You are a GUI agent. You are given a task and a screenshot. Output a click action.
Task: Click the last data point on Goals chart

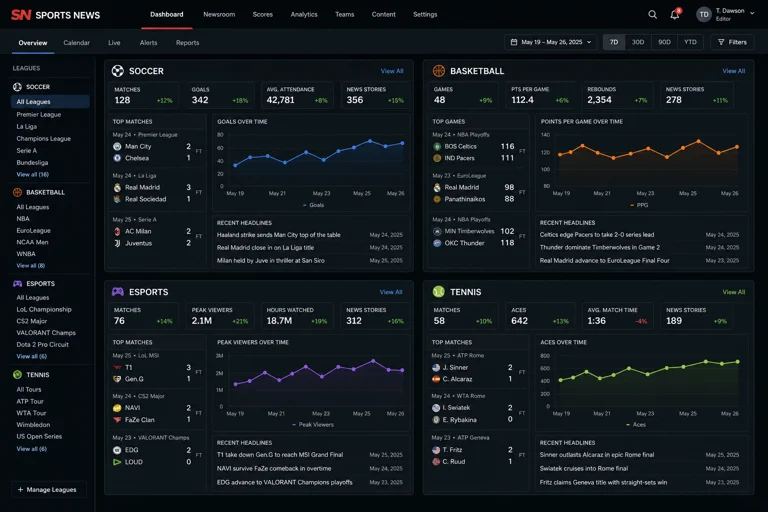[x=403, y=143]
